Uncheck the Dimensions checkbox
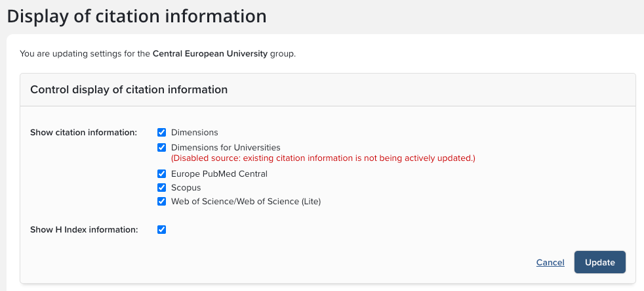This screenshot has height=291, width=644. click(x=162, y=133)
